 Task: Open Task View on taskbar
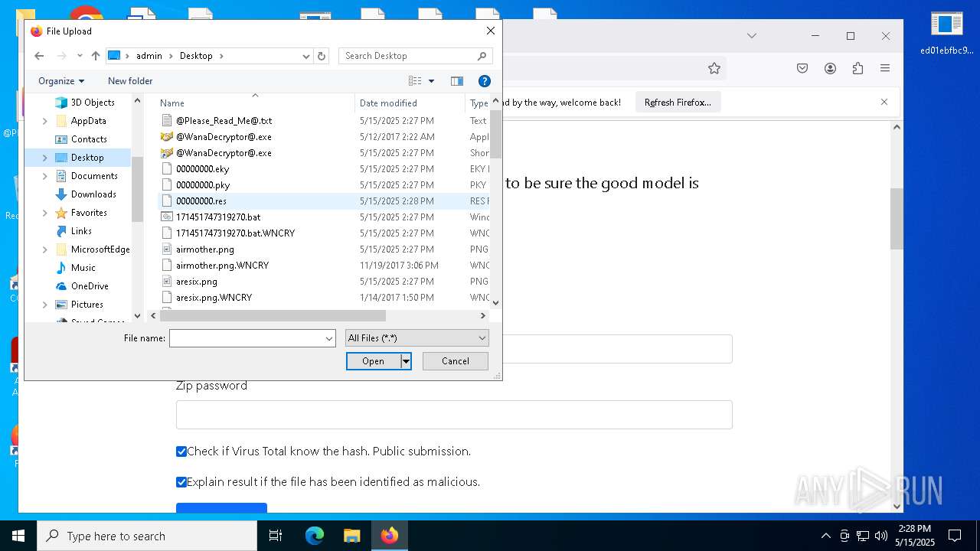click(x=276, y=536)
